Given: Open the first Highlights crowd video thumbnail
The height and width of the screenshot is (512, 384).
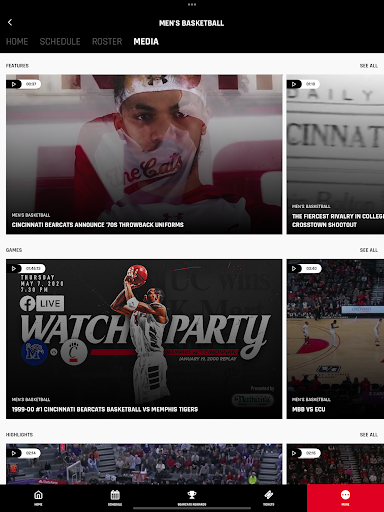Looking at the screenshot, I should [x=144, y=464].
